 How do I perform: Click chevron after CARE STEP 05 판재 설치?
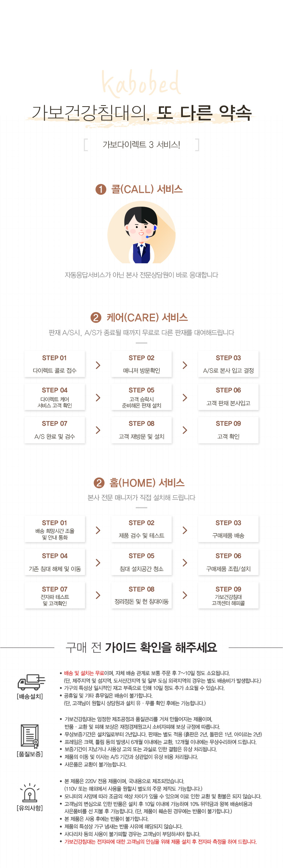tap(185, 398)
